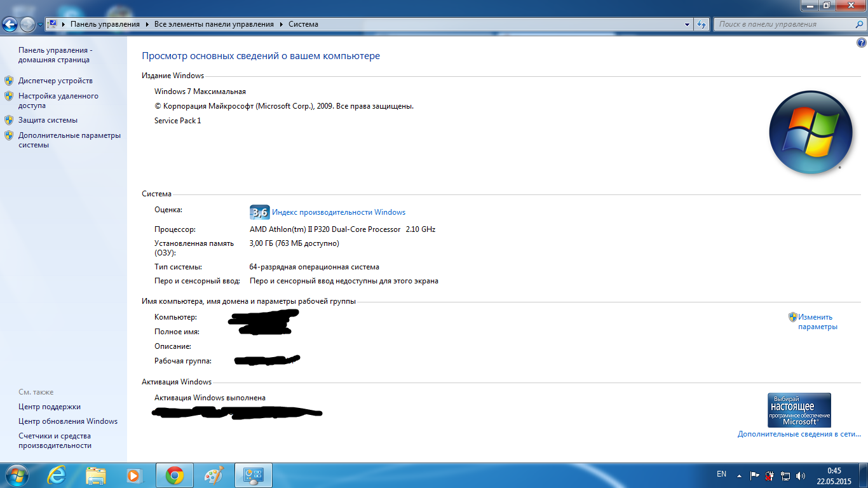Open Все элементы панели управления breadcrumb
Screen dimensions: 868x488
click(x=214, y=24)
